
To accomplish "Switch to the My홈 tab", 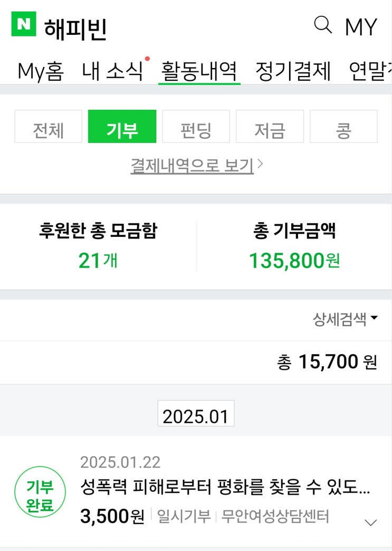I will (41, 71).
